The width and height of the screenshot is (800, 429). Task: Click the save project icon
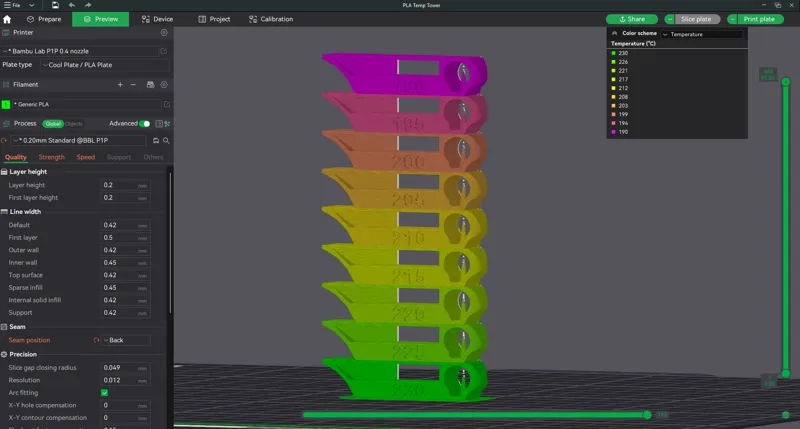click(x=55, y=5)
